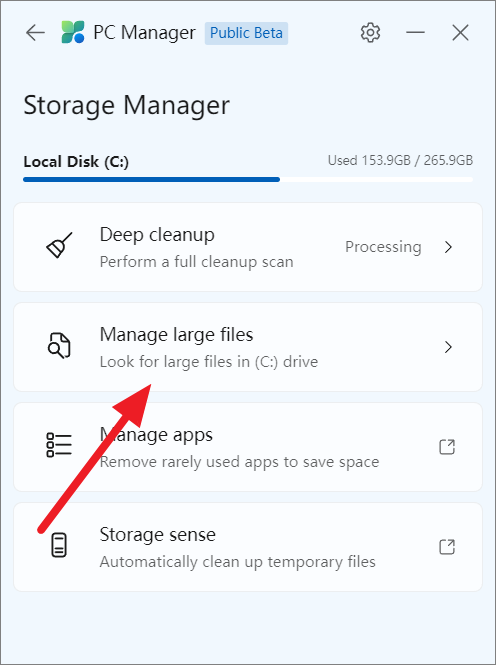This screenshot has height=665, width=496.
Task: Open Manage apps external link icon
Action: click(x=447, y=447)
